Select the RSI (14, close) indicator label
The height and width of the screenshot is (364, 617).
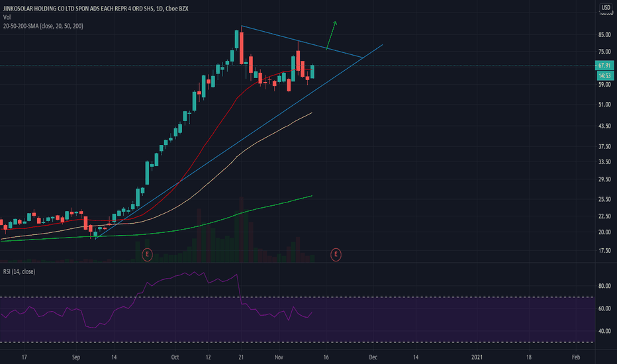[19, 271]
